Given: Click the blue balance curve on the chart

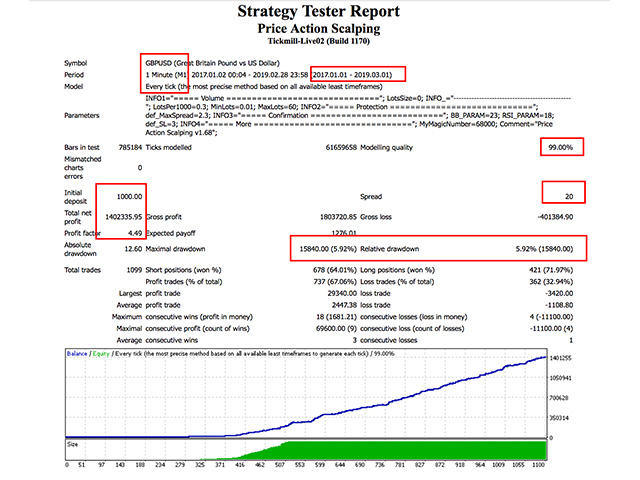Looking at the screenshot, I should (408, 397).
